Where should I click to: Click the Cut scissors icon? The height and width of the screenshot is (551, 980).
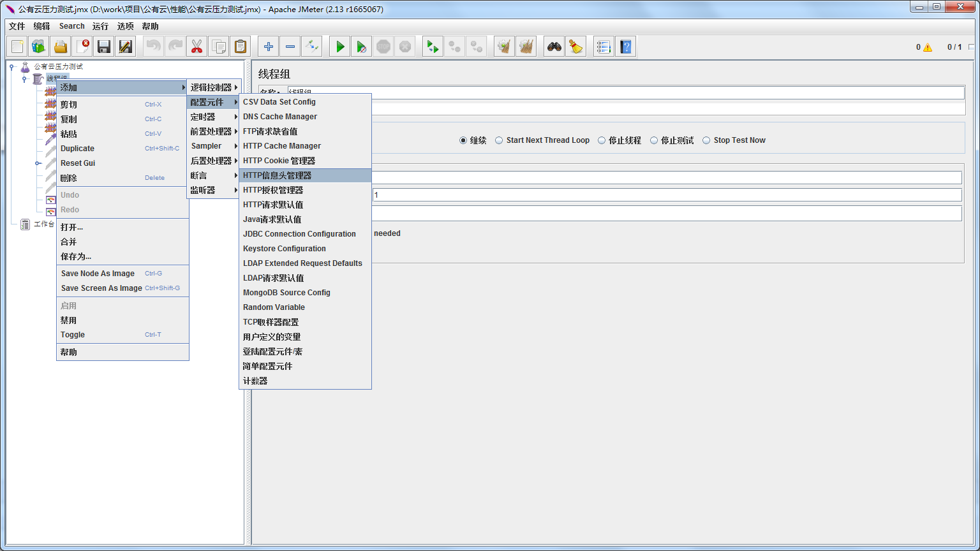coord(197,47)
